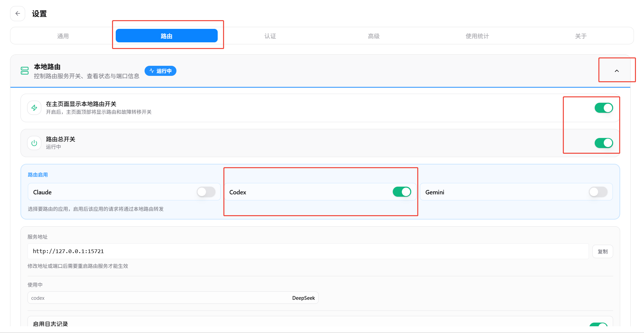The width and height of the screenshot is (644, 333).
Task: Go back using the arrow button
Action: pos(18,14)
